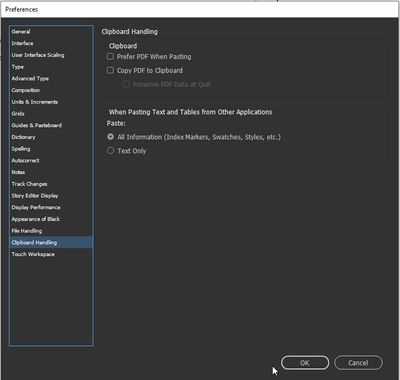The width and height of the screenshot is (400, 380).
Task: Switch to Autocorrect preferences
Action: pos(51,160)
